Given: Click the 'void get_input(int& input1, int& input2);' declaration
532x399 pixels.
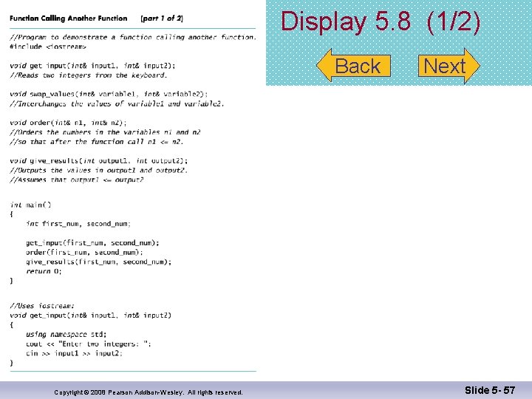Looking at the screenshot, I should pyautogui.click(x=92, y=66).
